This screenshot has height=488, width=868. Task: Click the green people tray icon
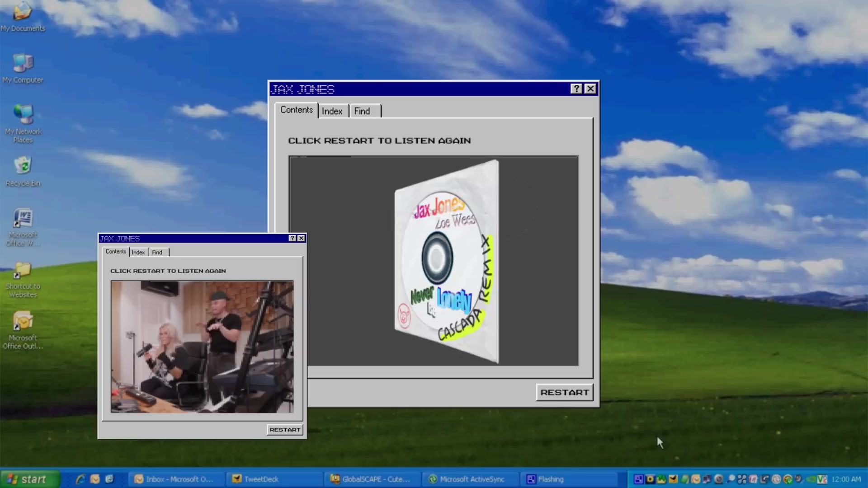(661, 479)
